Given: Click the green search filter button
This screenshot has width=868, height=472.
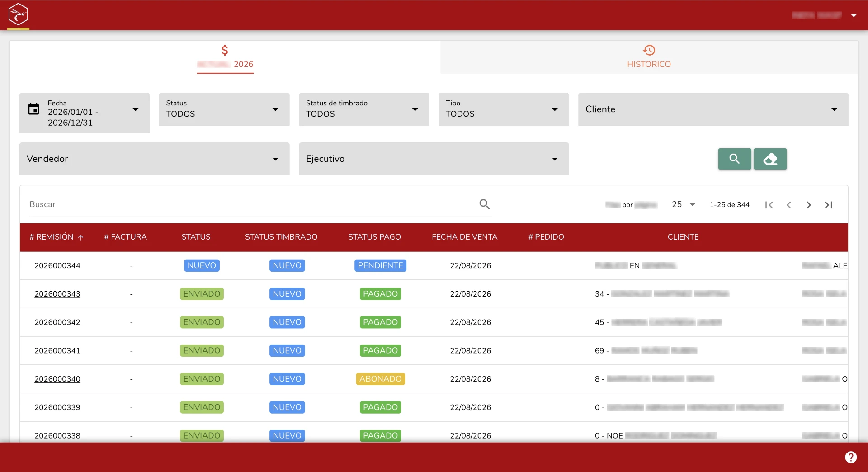Looking at the screenshot, I should 735,159.
